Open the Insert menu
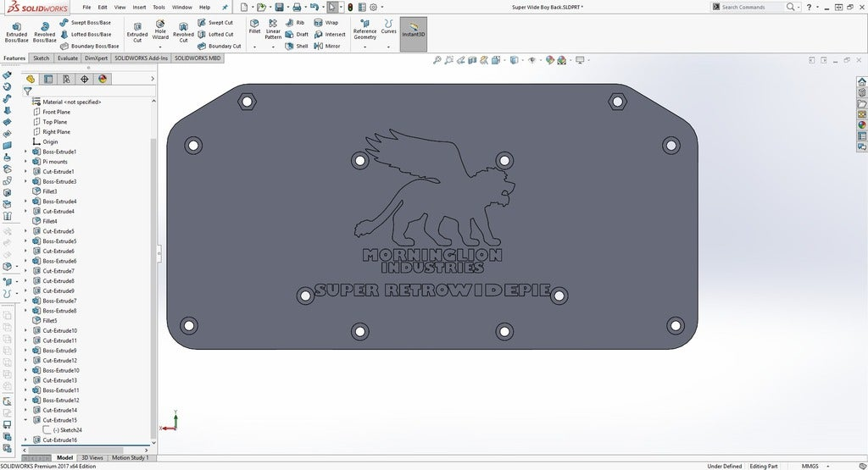The height and width of the screenshot is (470, 868). [140, 7]
